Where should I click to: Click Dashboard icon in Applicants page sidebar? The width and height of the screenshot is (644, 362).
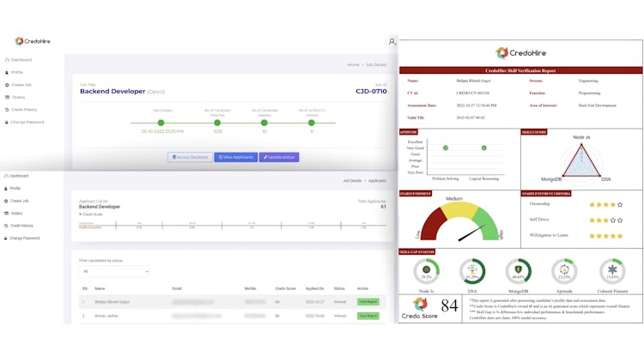tap(6, 176)
